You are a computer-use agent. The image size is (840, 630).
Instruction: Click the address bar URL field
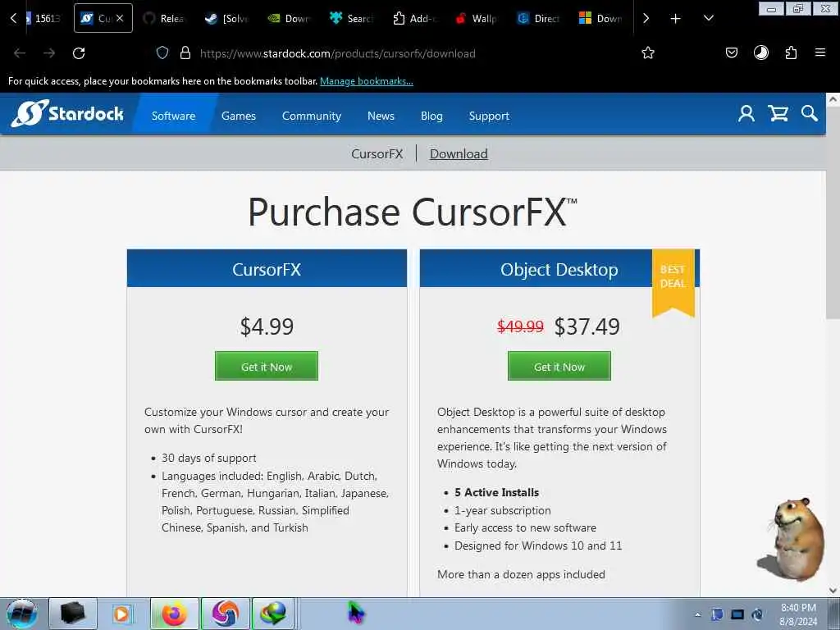[337, 53]
